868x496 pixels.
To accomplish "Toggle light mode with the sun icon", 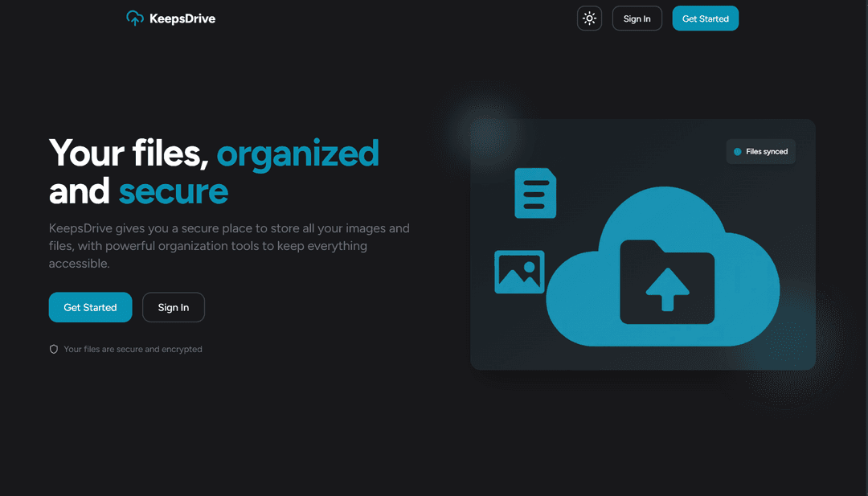I will pos(589,18).
